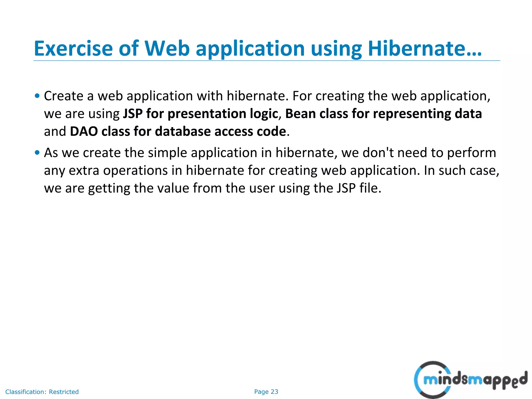532x399 pixels.
Task: Click the mindsmapped logo
Action: (x=470, y=380)
